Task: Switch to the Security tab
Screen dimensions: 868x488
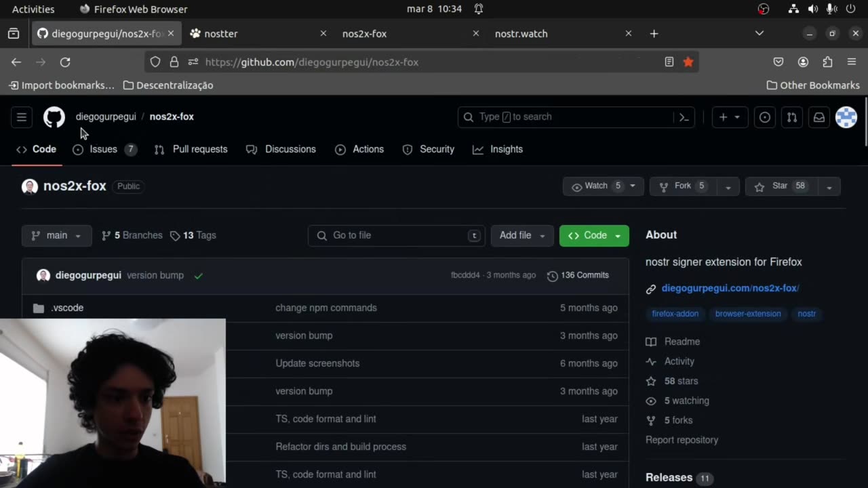Action: click(428, 149)
